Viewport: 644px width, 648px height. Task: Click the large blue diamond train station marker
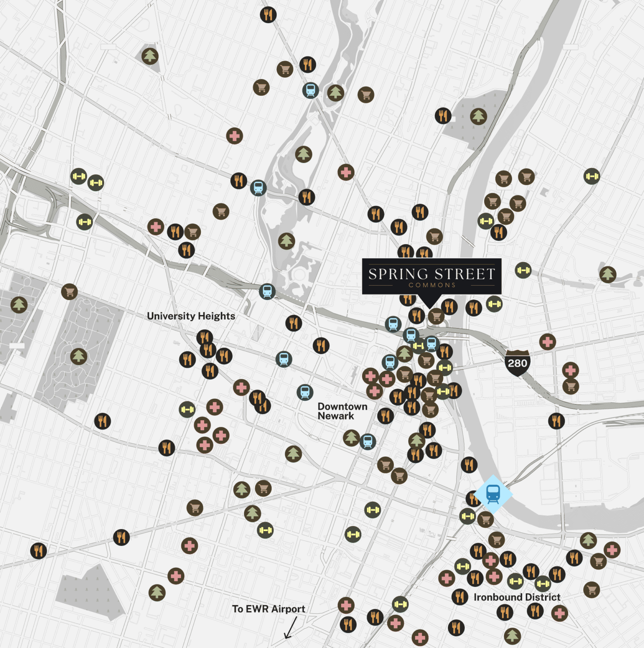493,494
